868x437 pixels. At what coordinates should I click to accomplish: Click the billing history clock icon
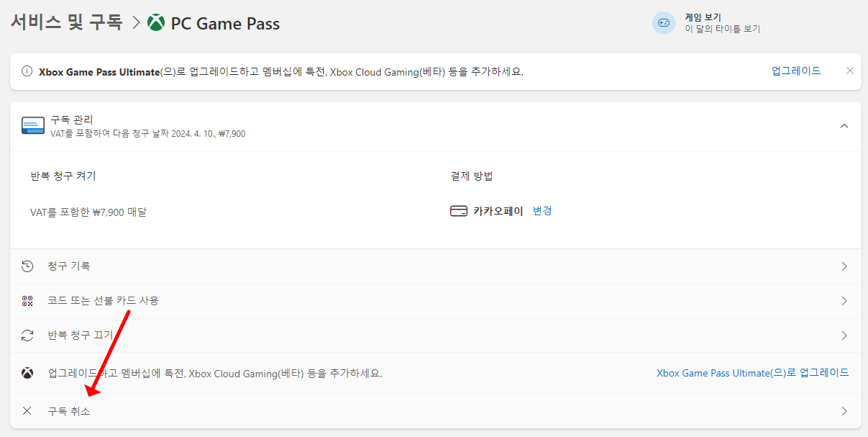coord(27,266)
